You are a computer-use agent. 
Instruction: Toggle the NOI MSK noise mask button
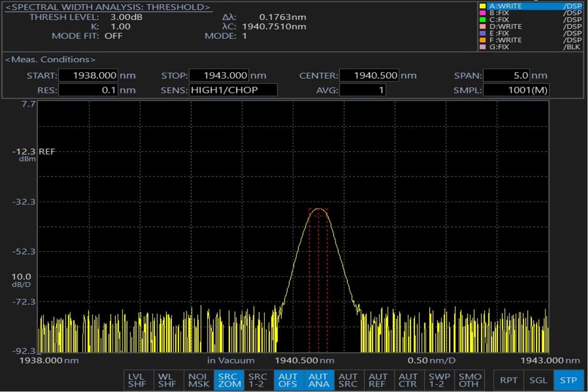[x=198, y=380]
